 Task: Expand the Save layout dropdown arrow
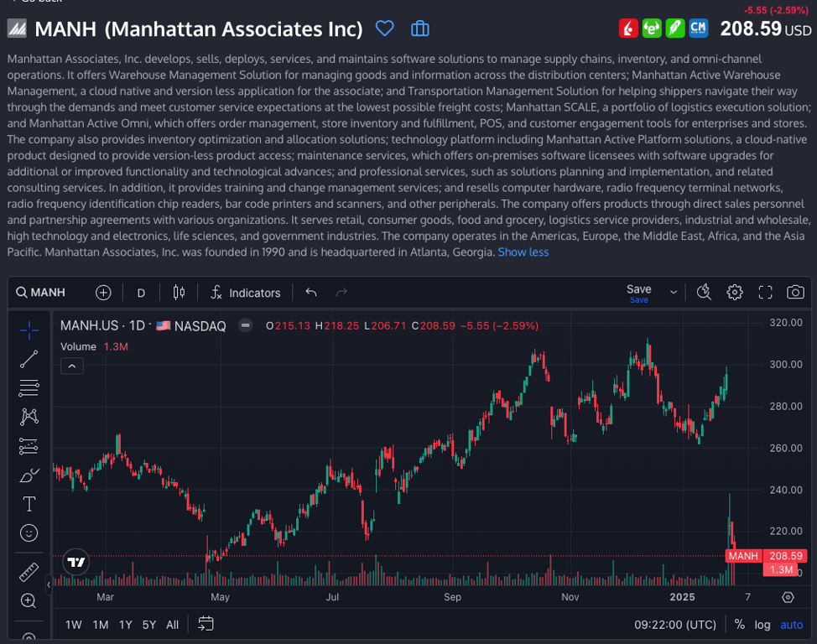(674, 293)
